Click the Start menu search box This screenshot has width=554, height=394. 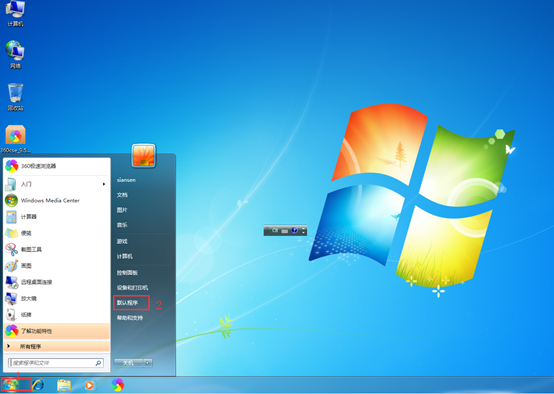tap(56, 363)
